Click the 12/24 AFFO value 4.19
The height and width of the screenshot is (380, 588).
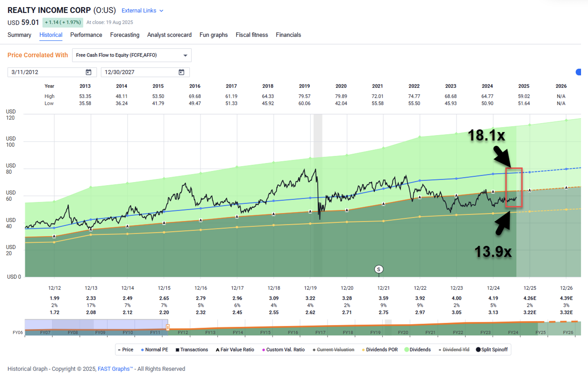tap(493, 298)
